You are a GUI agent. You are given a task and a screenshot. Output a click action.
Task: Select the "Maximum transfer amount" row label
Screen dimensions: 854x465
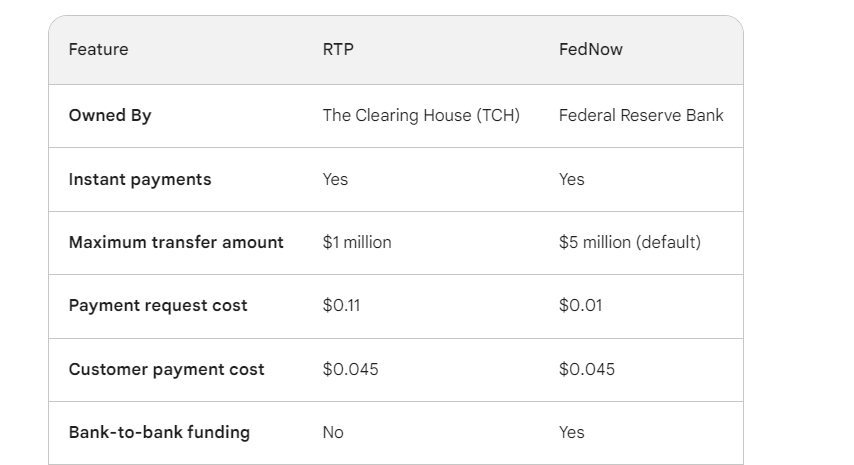(x=176, y=242)
